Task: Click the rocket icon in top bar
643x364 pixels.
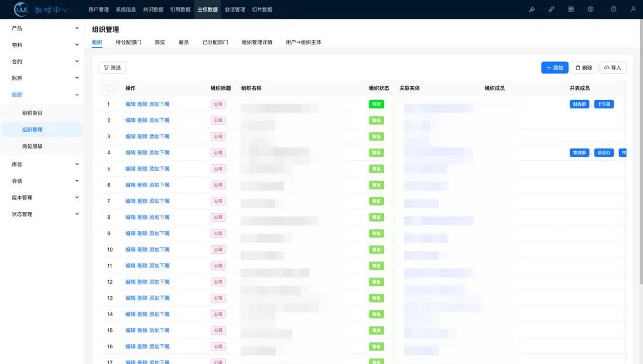Action: pyautogui.click(x=551, y=9)
